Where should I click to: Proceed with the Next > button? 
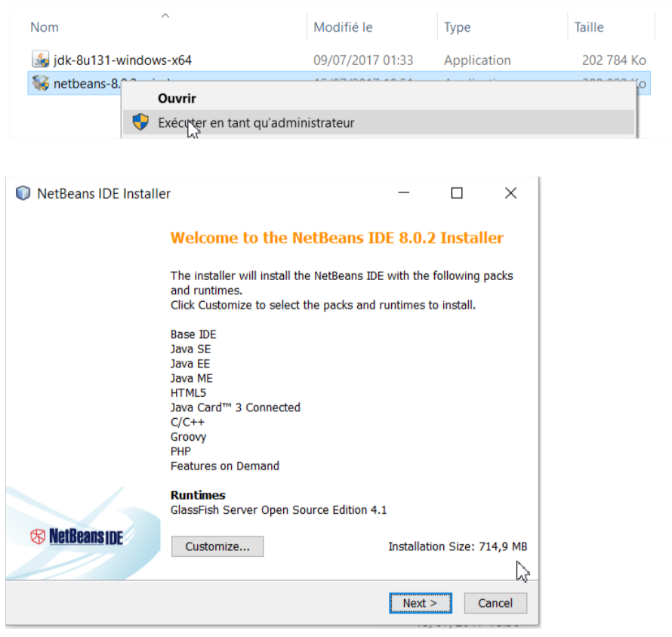tap(421, 603)
